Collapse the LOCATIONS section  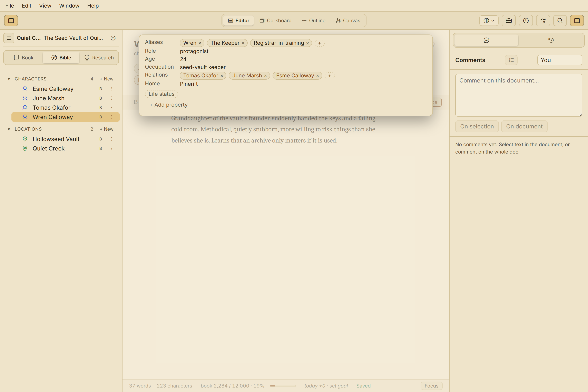[9, 129]
